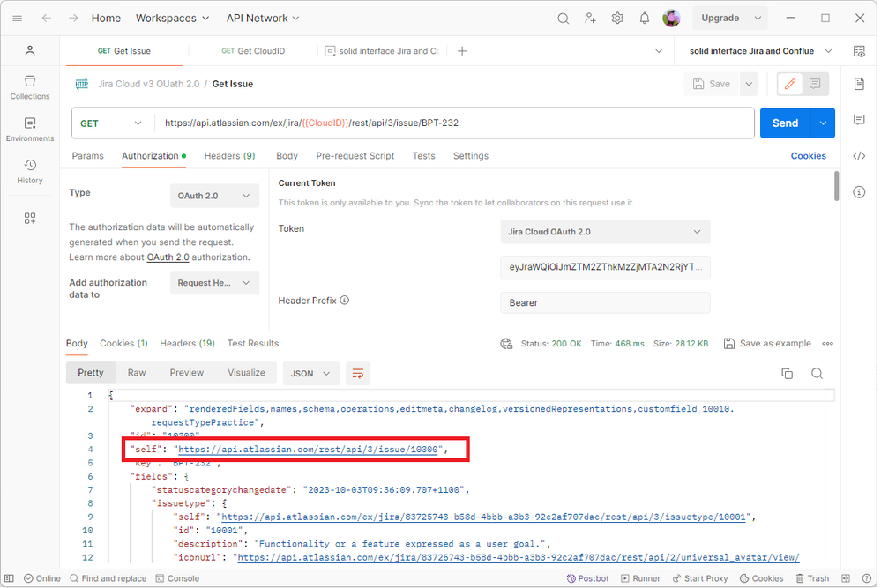Go forward with the right arrow
This screenshot has height=588, width=881.
coord(73,18)
